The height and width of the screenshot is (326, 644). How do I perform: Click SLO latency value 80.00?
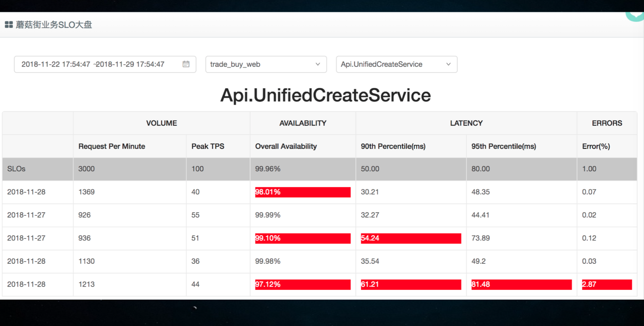480,169
